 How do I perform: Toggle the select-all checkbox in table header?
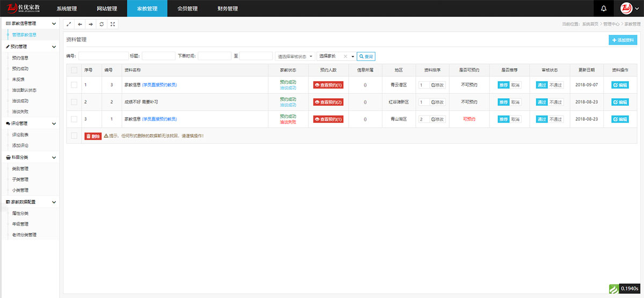click(x=74, y=70)
